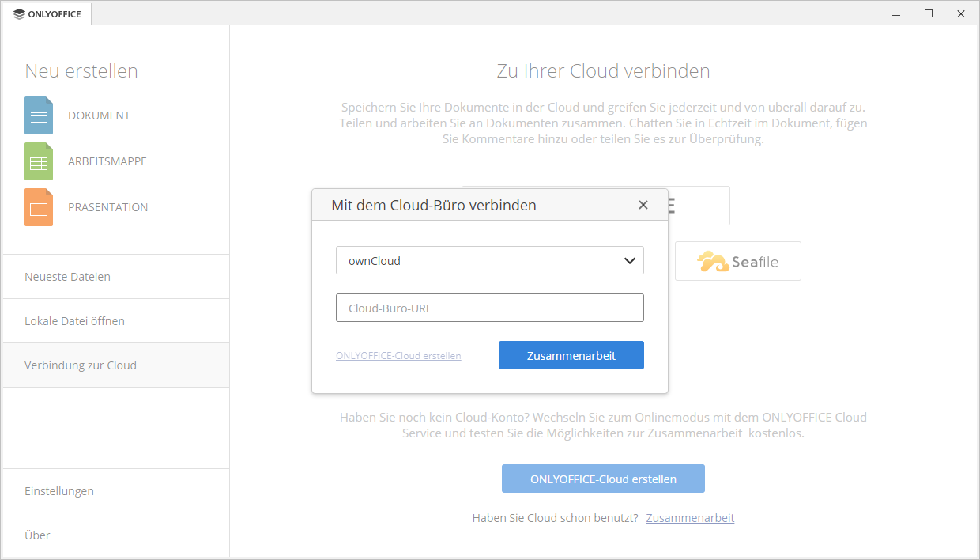
Task: Create a new document via blue icon
Action: click(39, 115)
